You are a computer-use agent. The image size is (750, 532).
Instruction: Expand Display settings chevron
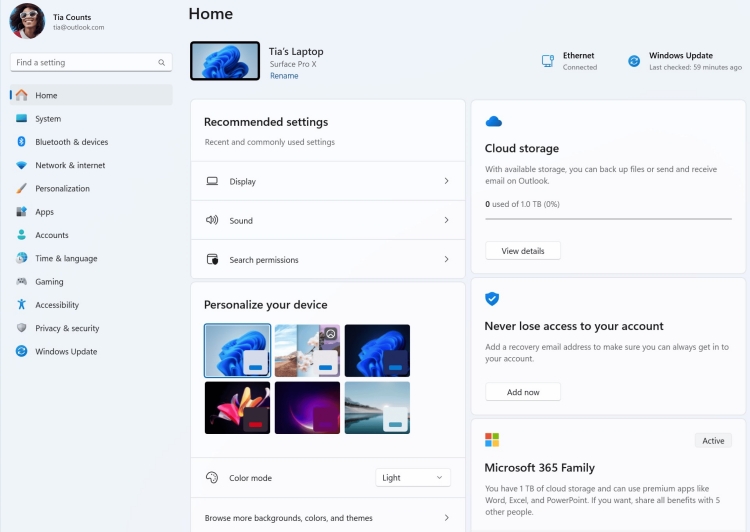(446, 181)
